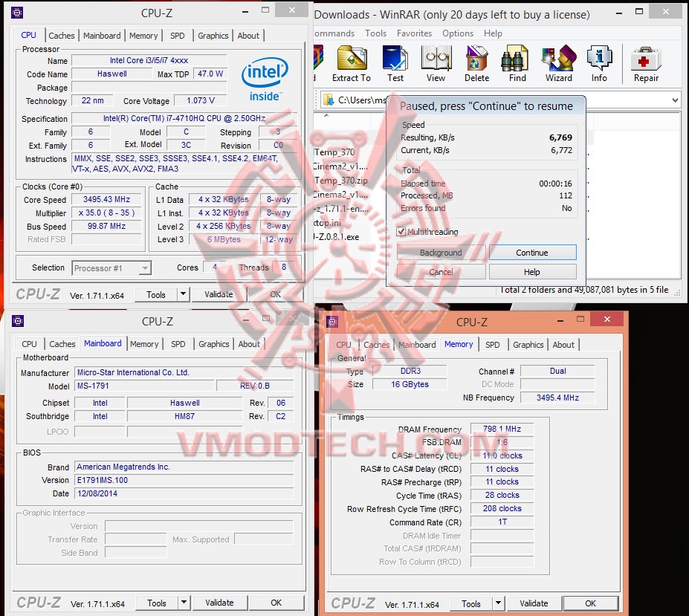Screen dimensions: 689x616
Task: Click the HM87 southbridge field
Action: (x=184, y=416)
